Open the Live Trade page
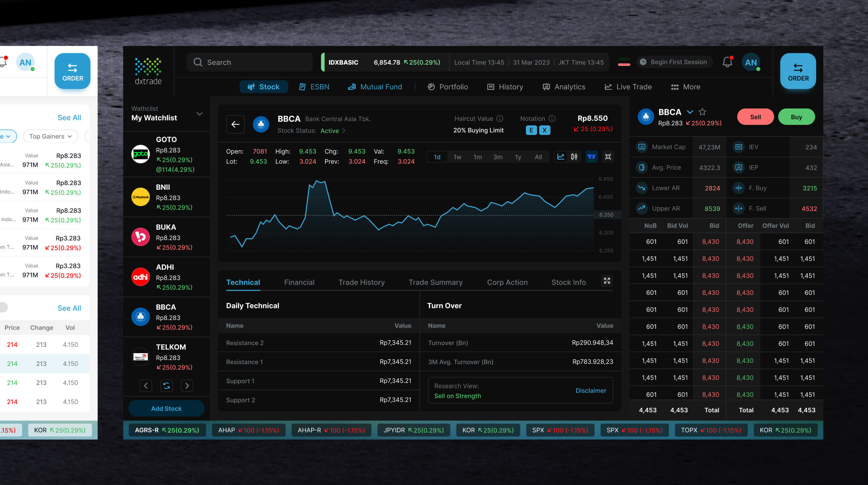Screen dimensions: 868x485 pyautogui.click(x=628, y=87)
